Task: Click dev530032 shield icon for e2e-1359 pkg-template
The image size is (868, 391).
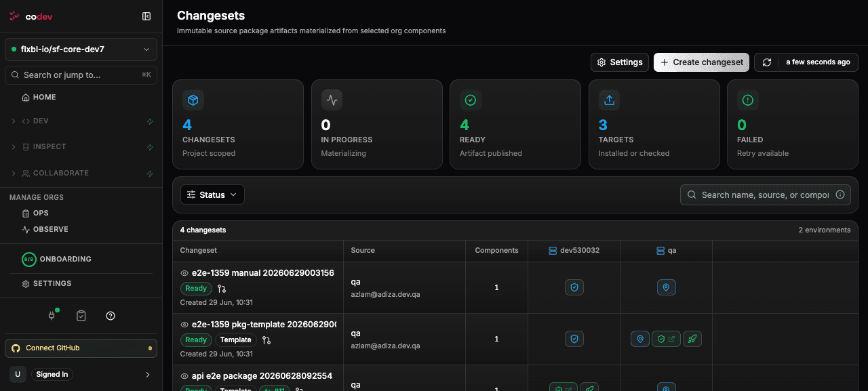Action: click(574, 339)
